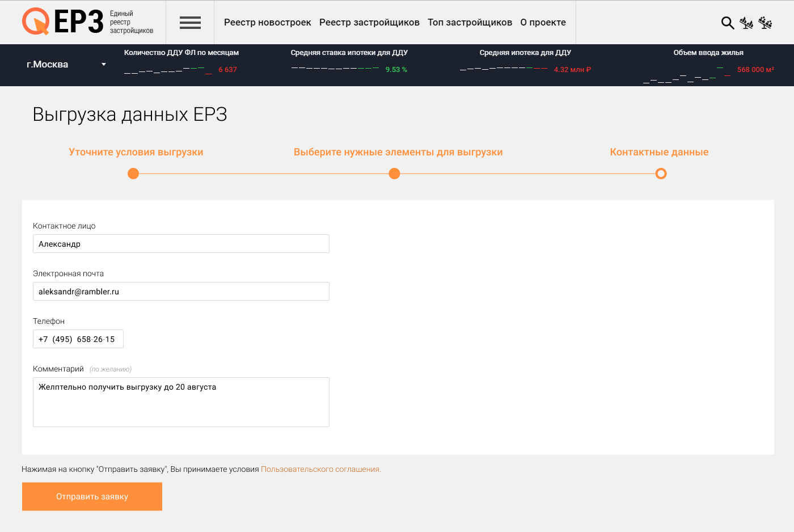Click the Комментарий text area
The image size is (794, 532).
181,402
